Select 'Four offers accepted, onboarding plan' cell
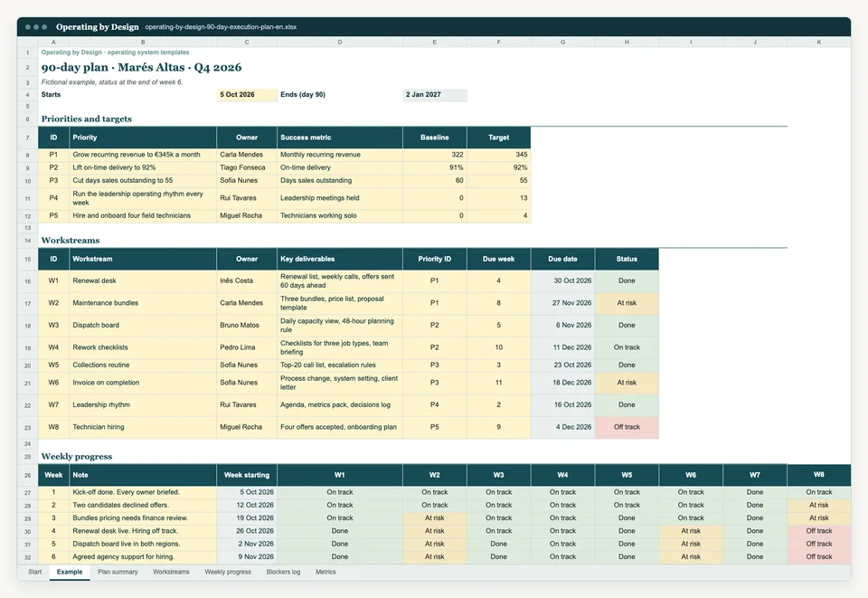This screenshot has width=868, height=598. tap(340, 427)
